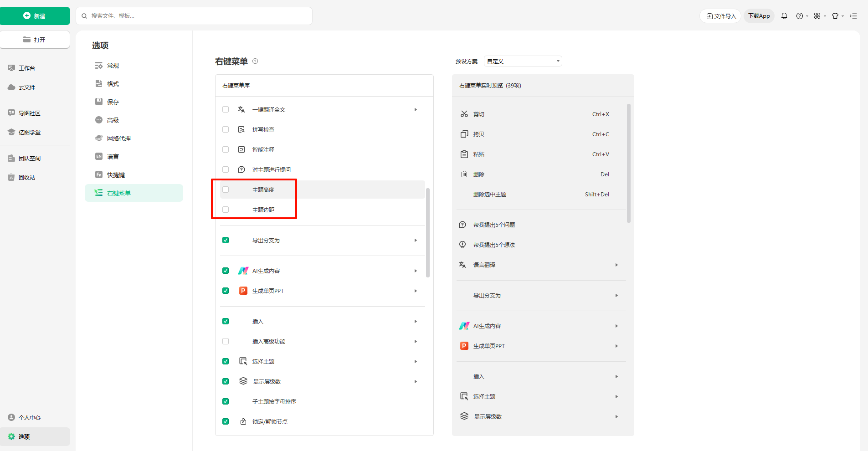Open the help question mark icon
The image size is (868, 451).
click(800, 16)
